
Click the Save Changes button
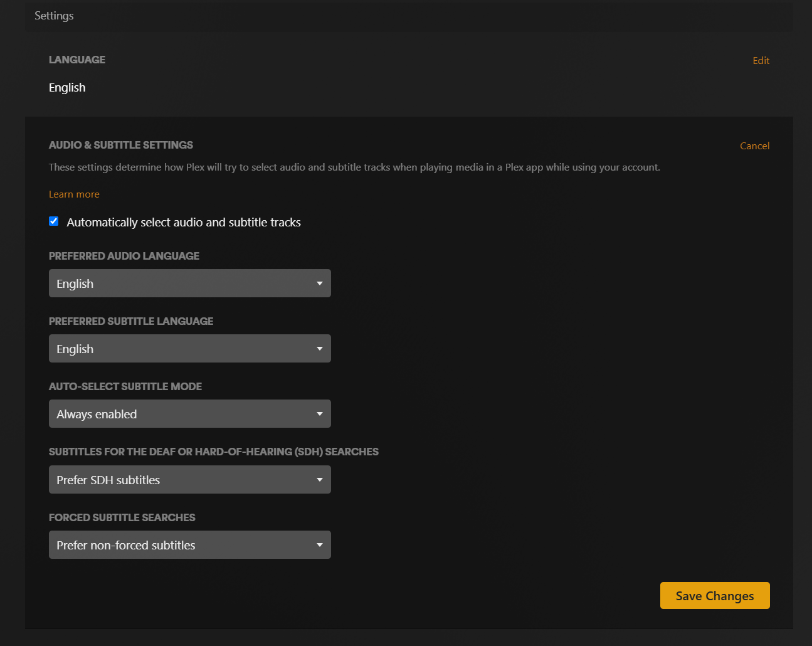tap(715, 595)
